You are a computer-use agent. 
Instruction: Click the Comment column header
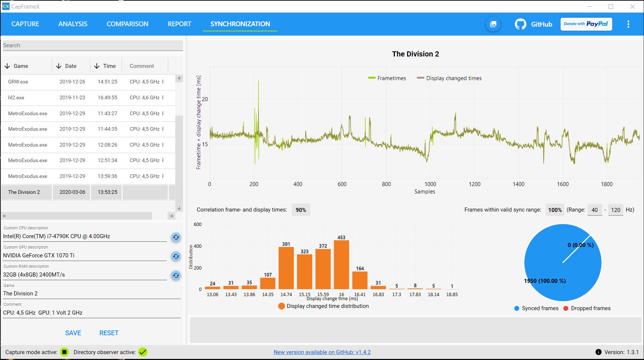(142, 66)
